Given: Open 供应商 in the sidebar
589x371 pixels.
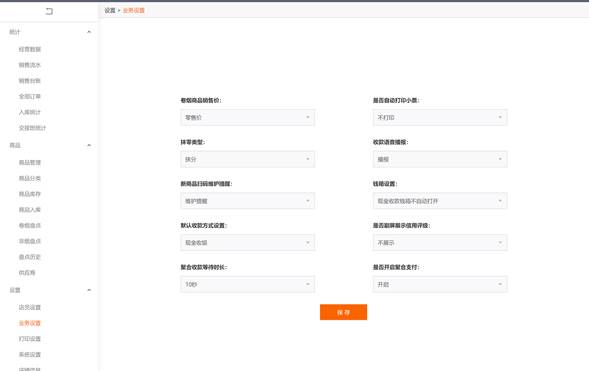Looking at the screenshot, I should [x=27, y=273].
